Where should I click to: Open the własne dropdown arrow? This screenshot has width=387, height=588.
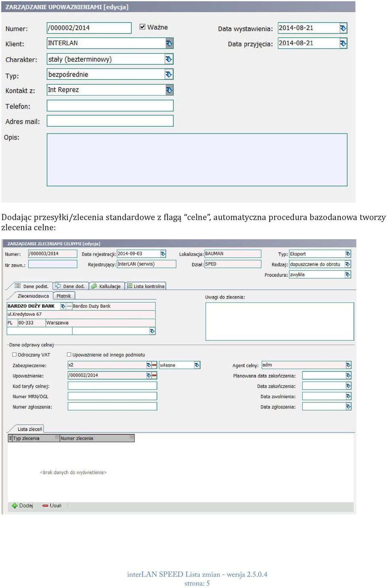197,365
